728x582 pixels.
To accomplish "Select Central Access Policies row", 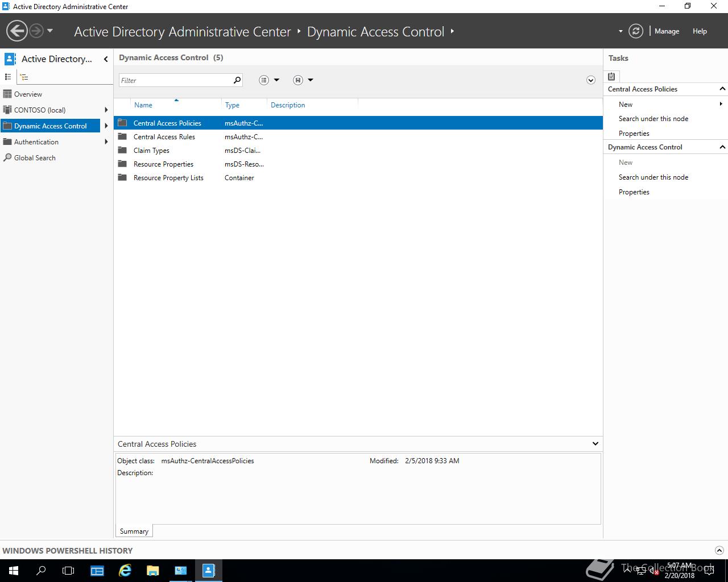I will 358,123.
